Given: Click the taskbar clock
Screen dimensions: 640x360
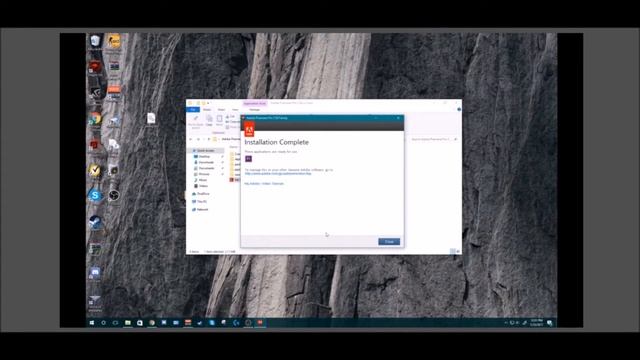Looking at the screenshot, I should tap(536, 322).
